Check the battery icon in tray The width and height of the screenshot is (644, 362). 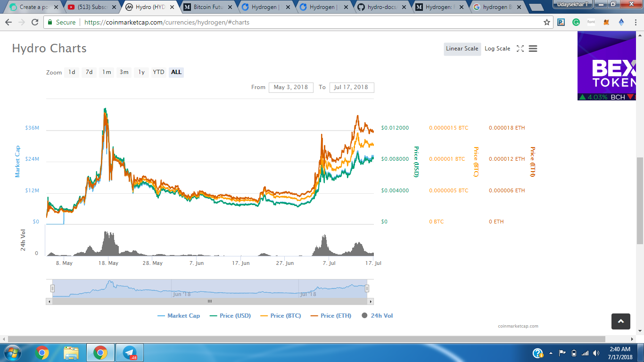574,353
